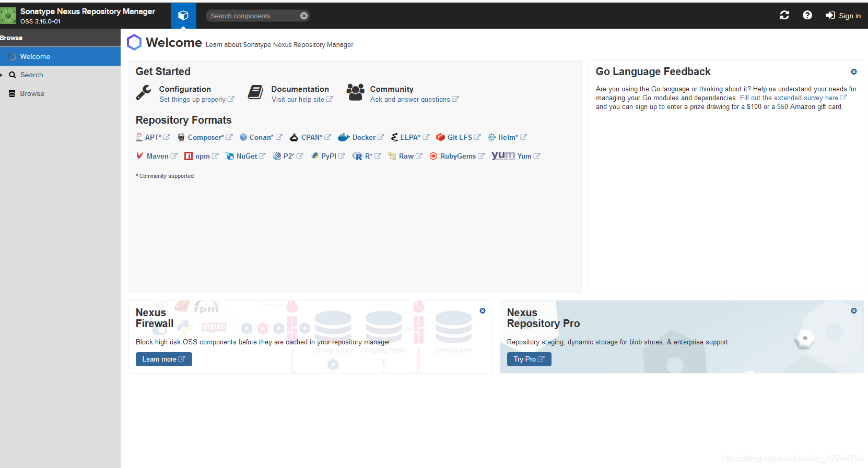Click the Helm wheel icon
Screen dimensions: 868x468
pyautogui.click(x=491, y=137)
